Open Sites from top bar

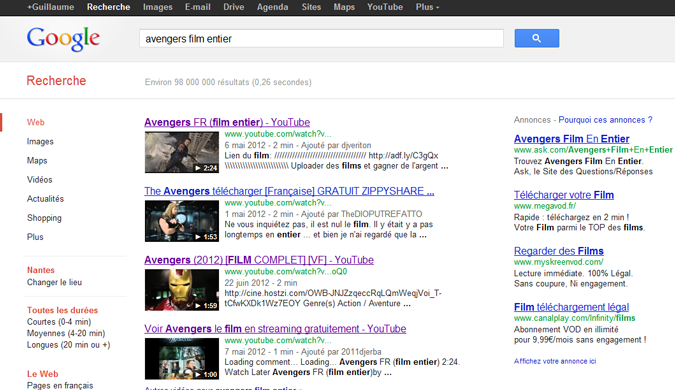click(311, 7)
